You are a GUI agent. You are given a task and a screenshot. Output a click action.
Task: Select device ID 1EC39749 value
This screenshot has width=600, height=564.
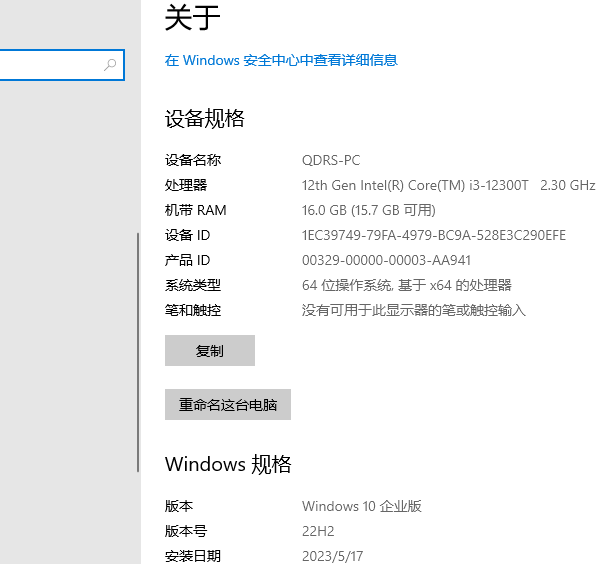434,235
